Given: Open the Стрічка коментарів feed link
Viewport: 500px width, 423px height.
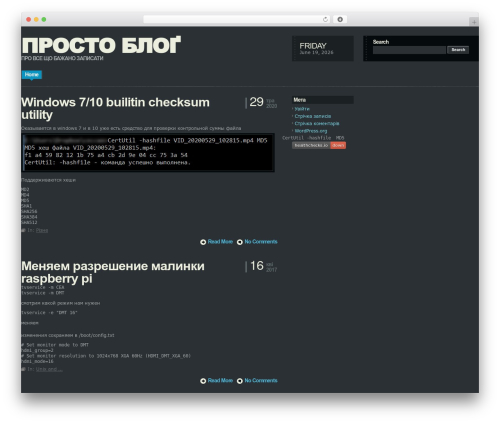Looking at the screenshot, I should [x=317, y=123].
